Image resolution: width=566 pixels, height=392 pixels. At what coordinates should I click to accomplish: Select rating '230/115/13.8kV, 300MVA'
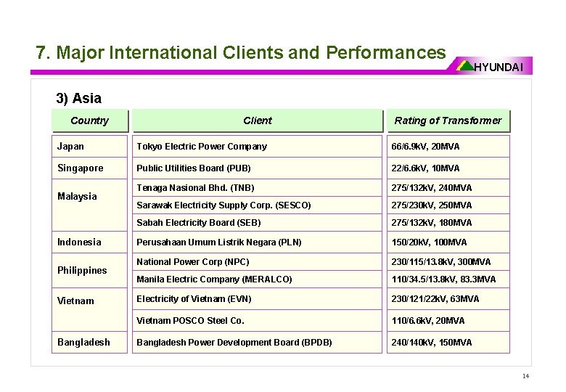(448, 261)
